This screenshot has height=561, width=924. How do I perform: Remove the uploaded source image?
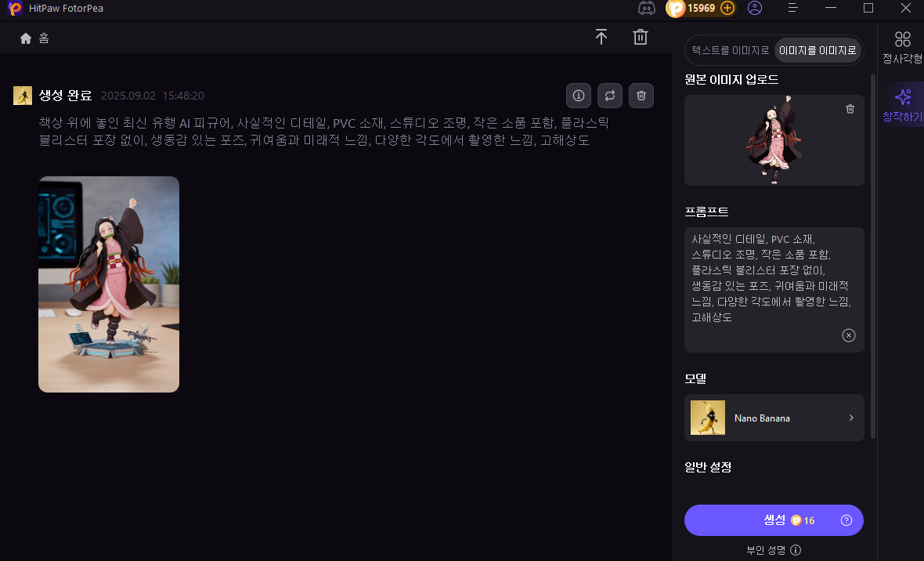tap(850, 109)
